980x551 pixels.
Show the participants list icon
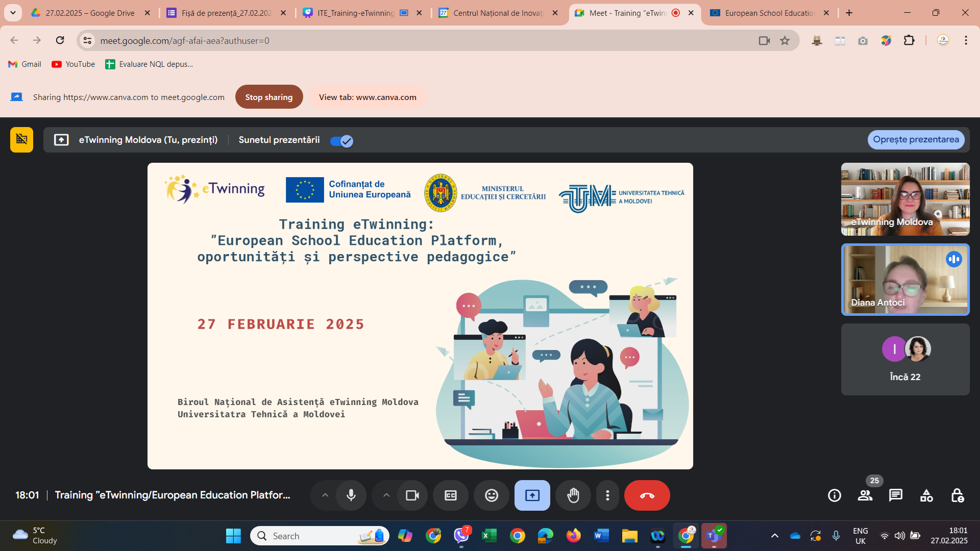(x=865, y=495)
